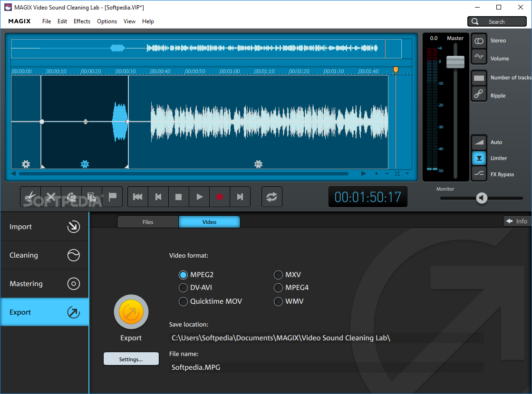The width and height of the screenshot is (532, 394).
Task: Open FX gear of the selected clip
Action: (85, 164)
